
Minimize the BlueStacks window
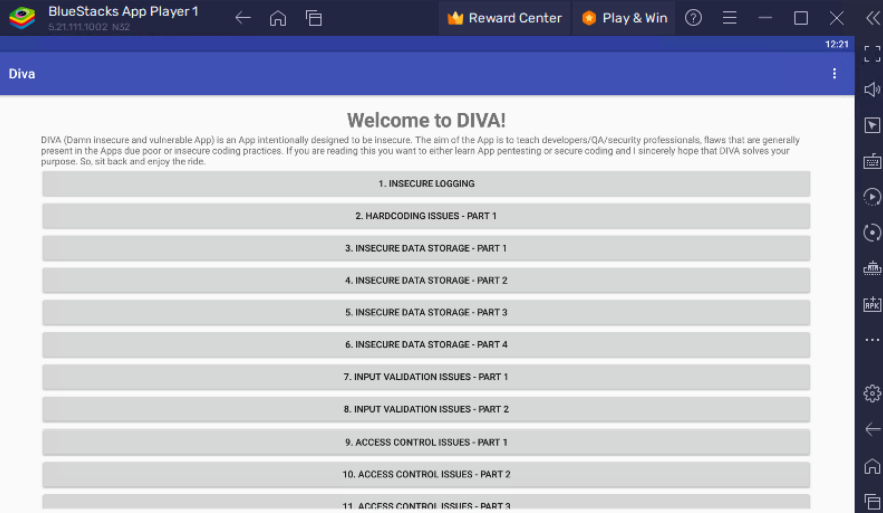pyautogui.click(x=765, y=18)
